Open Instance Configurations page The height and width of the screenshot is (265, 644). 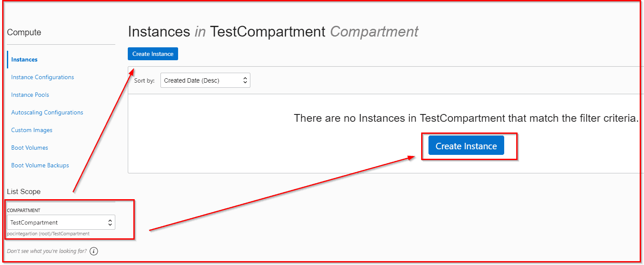(42, 77)
